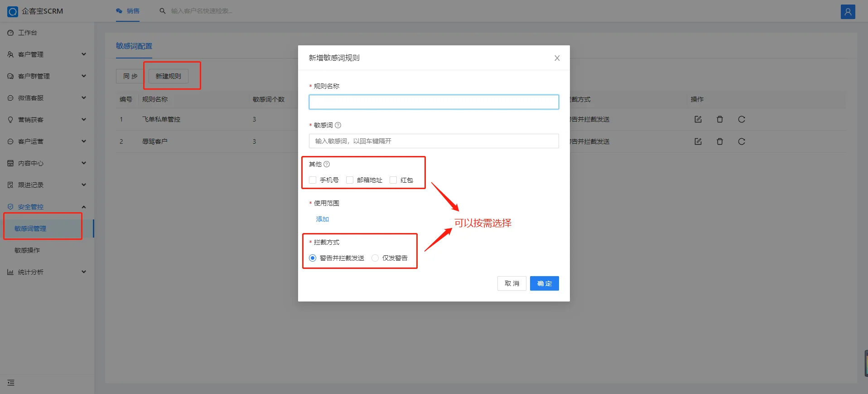This screenshot has width=868, height=394.
Task: Close the 新增敏感词规则 dialog with X
Action: coord(557,58)
